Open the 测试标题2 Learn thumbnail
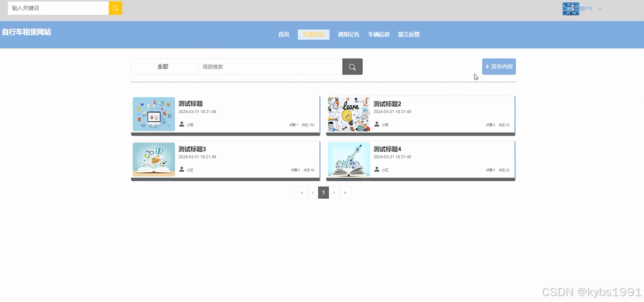644x302 pixels. (349, 114)
